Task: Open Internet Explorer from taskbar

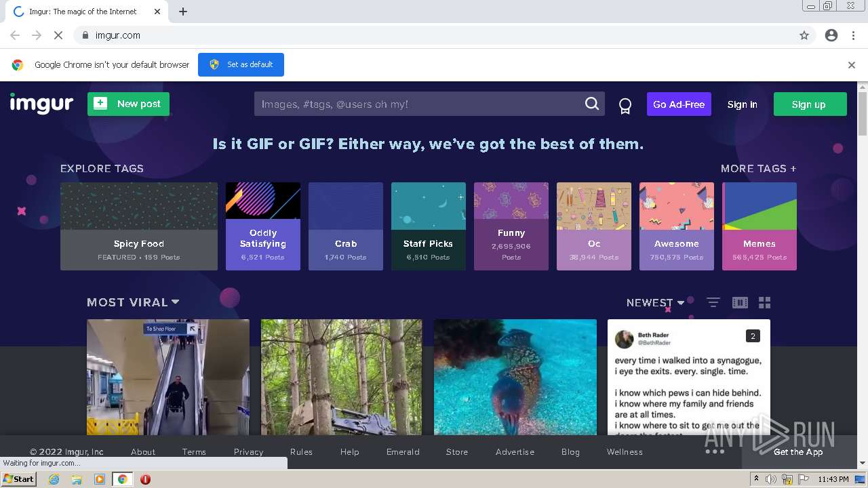Action: pyautogui.click(x=54, y=479)
